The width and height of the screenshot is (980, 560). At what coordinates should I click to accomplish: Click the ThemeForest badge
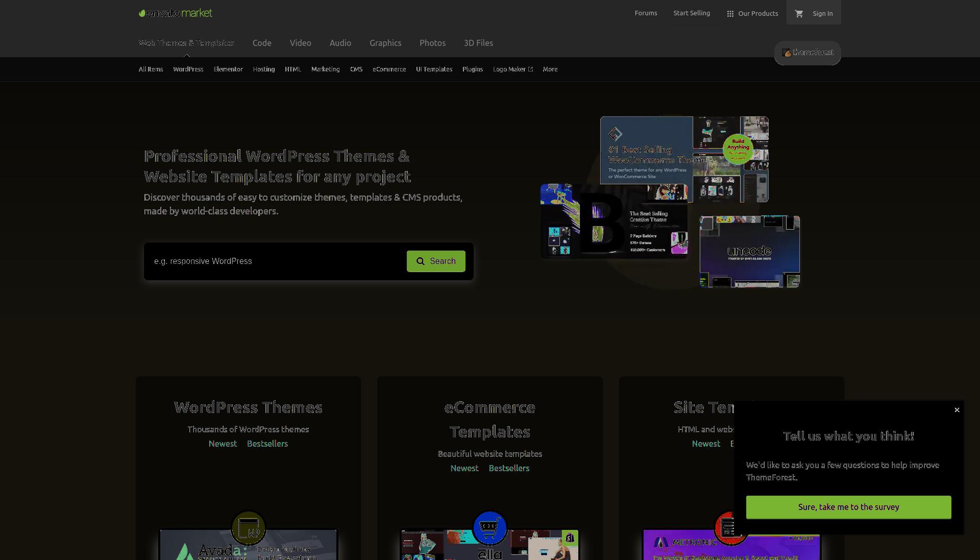point(807,53)
